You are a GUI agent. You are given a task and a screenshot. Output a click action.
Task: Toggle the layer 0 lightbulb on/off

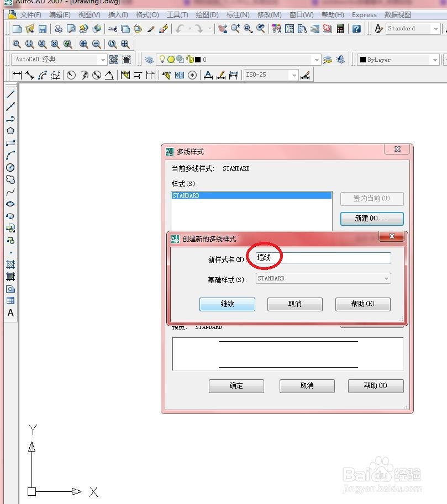pyautogui.click(x=162, y=59)
